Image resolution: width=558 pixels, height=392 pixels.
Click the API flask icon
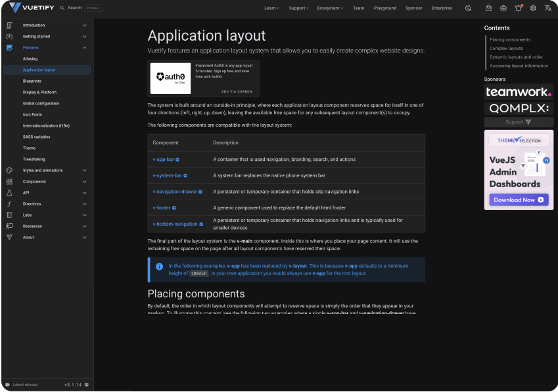point(10,192)
